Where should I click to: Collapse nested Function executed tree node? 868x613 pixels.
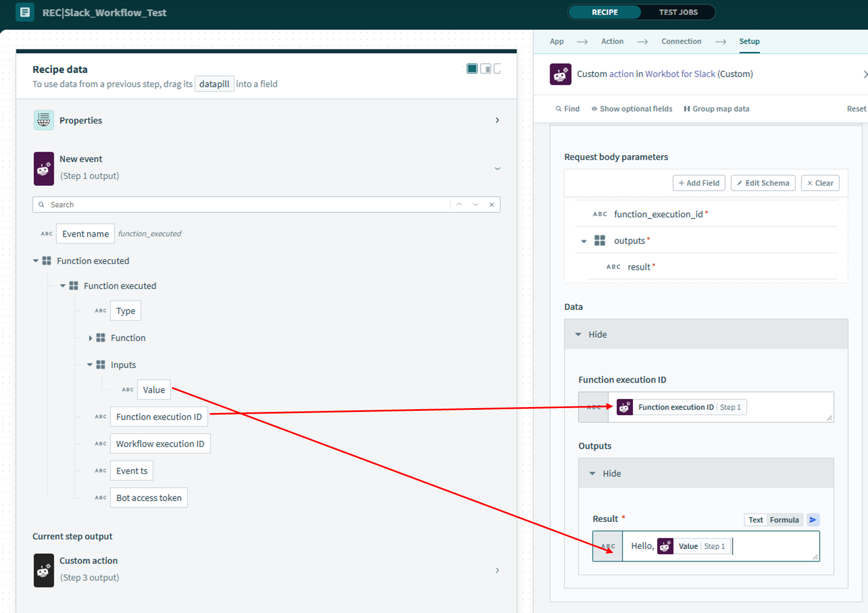(x=63, y=286)
